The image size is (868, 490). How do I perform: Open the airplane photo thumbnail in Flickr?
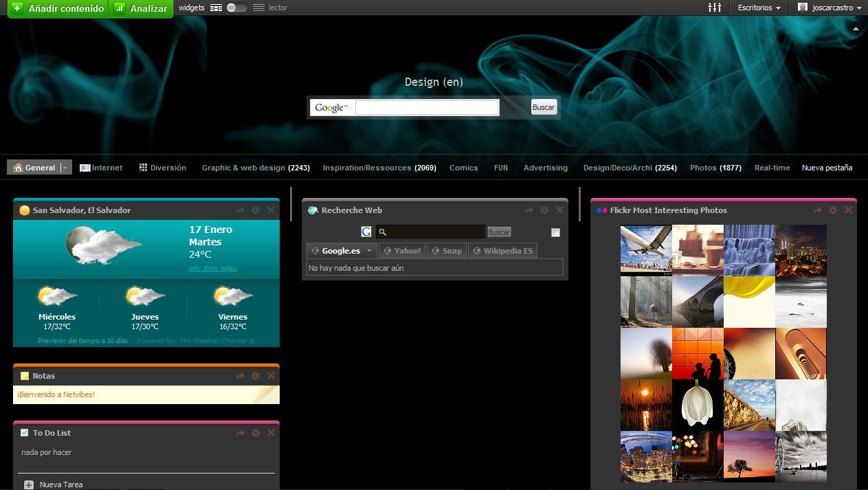pos(646,250)
